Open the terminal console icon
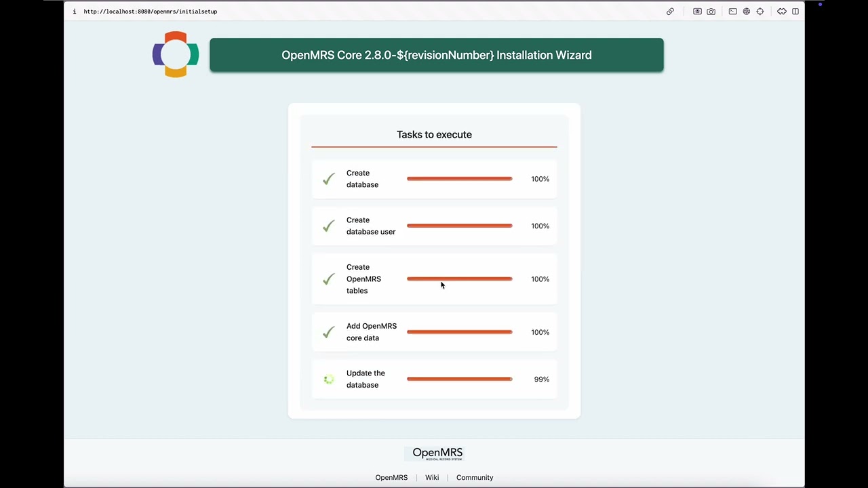 [733, 12]
